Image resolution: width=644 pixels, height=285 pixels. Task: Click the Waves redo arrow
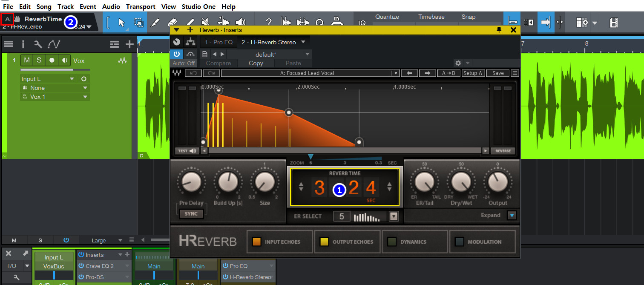point(211,73)
